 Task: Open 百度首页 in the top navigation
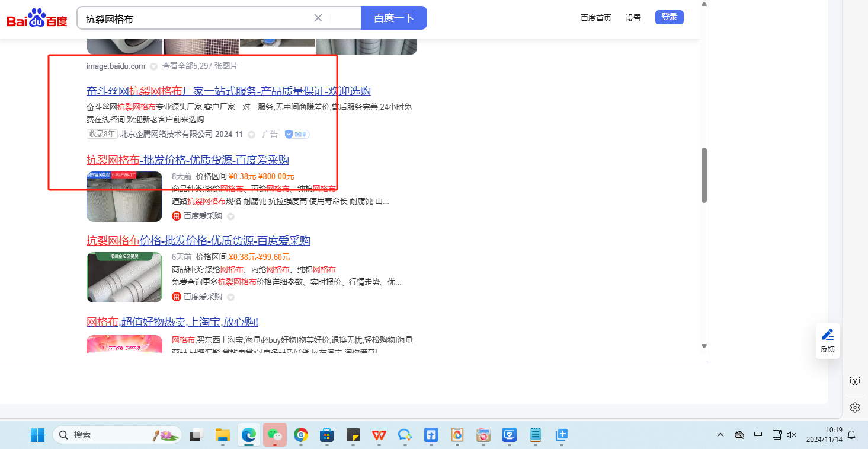click(x=595, y=18)
